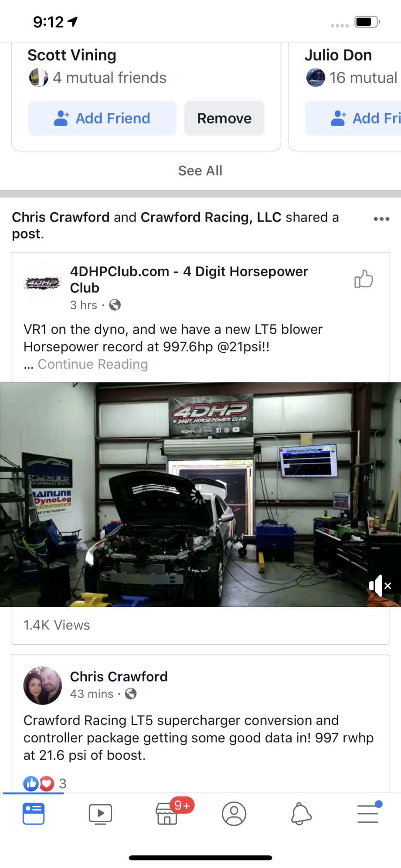The width and height of the screenshot is (401, 868).
Task: Open Scott Vining's mutual friends avatar
Action: (x=38, y=78)
